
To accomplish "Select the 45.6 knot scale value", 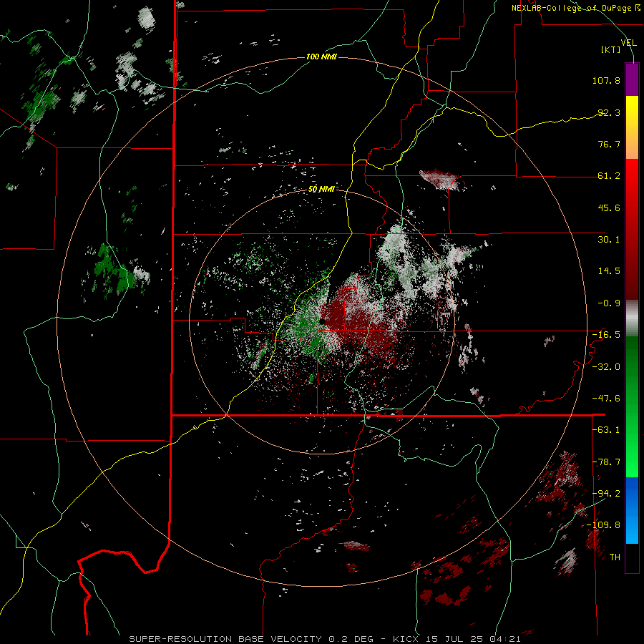I will 609,208.
